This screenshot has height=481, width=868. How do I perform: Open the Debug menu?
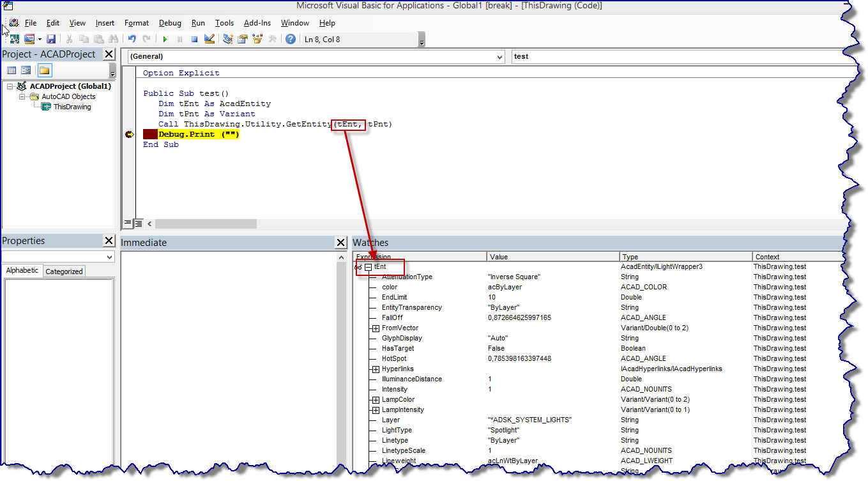point(170,23)
